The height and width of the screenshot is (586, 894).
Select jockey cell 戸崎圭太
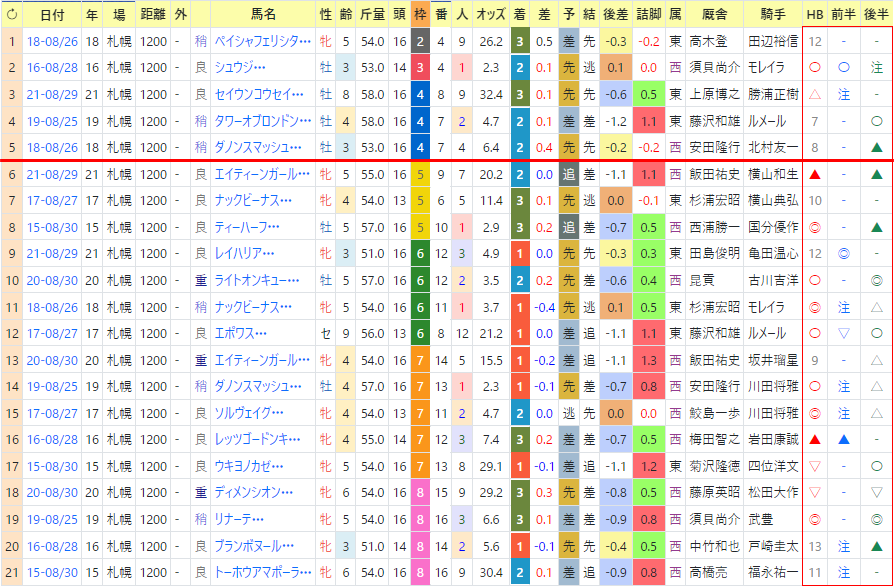tap(773, 546)
